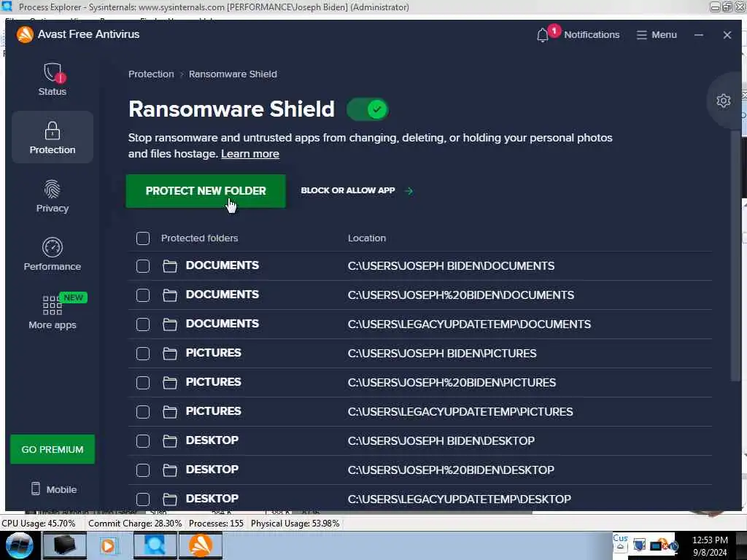Click the Ransomware Shield breadcrumb
The image size is (747, 560).
(233, 74)
